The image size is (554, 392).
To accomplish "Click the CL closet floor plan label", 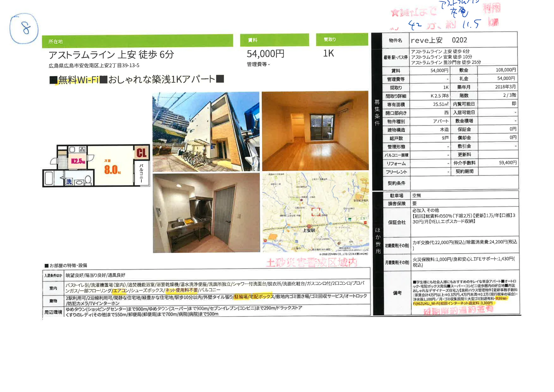I will (x=141, y=153).
